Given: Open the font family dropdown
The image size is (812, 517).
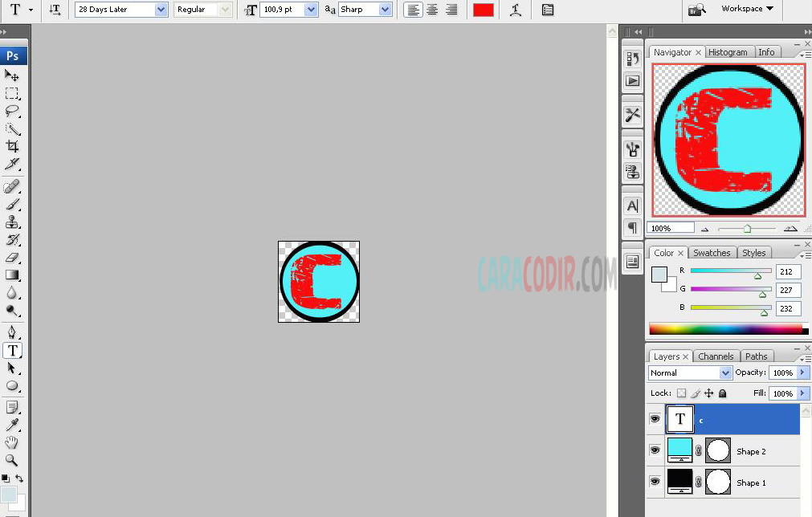Looking at the screenshot, I should (x=161, y=10).
